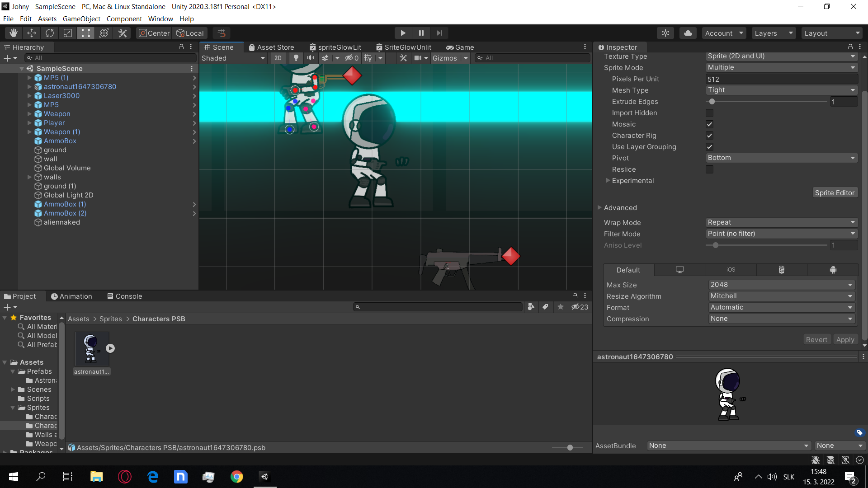Click the Apply button

(845, 339)
